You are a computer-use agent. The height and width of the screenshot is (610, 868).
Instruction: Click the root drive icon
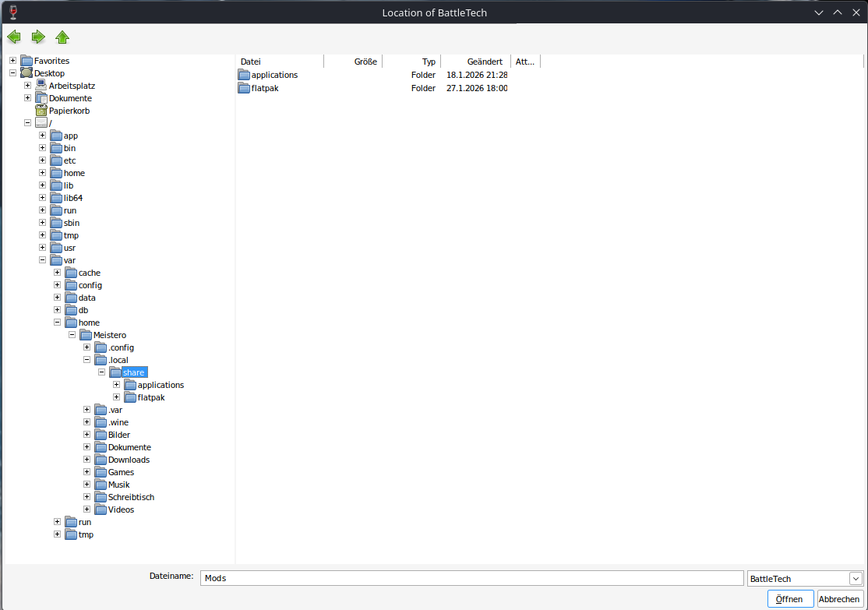[41, 123]
